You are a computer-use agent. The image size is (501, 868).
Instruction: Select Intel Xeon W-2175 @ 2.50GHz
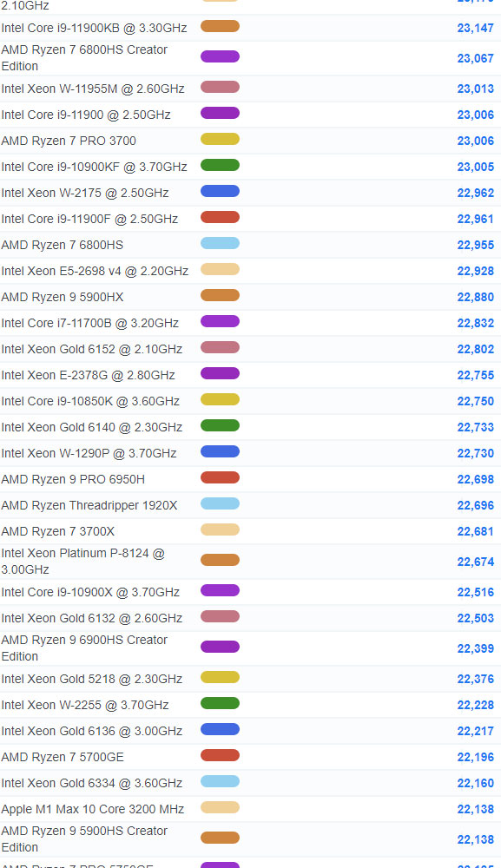(85, 193)
